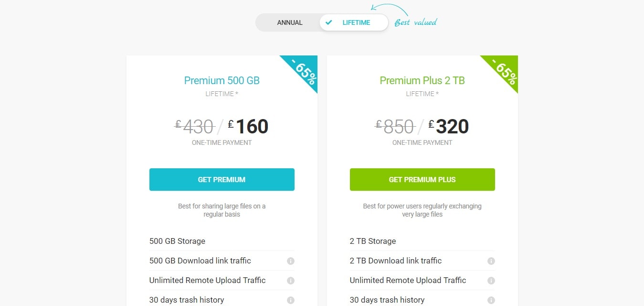Select the Premium Plus 2 TB plan title

coord(422,80)
